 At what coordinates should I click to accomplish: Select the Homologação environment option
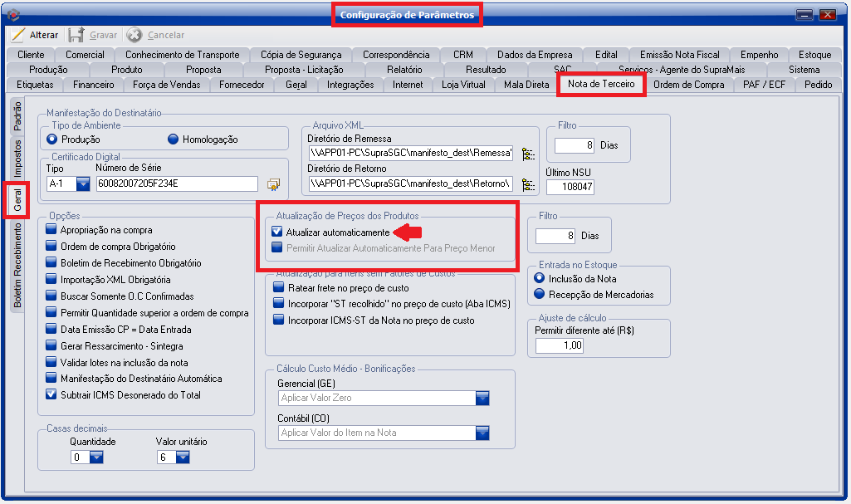point(174,139)
